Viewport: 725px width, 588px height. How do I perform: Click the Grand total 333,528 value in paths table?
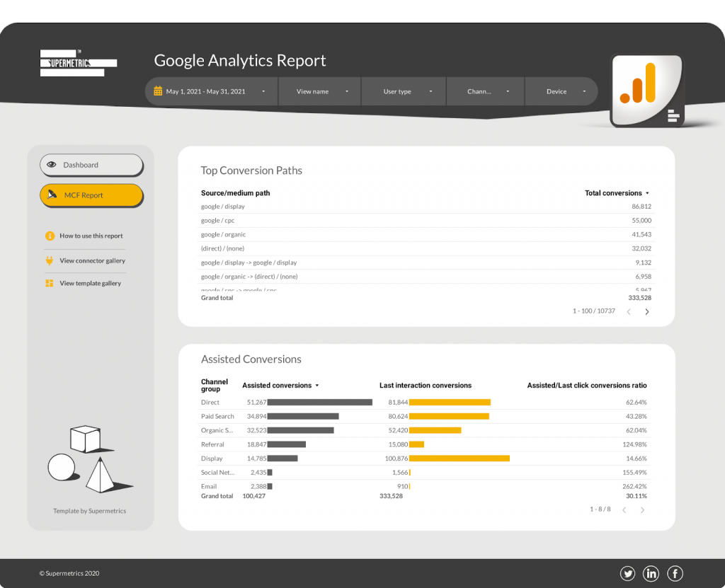pyautogui.click(x=639, y=298)
